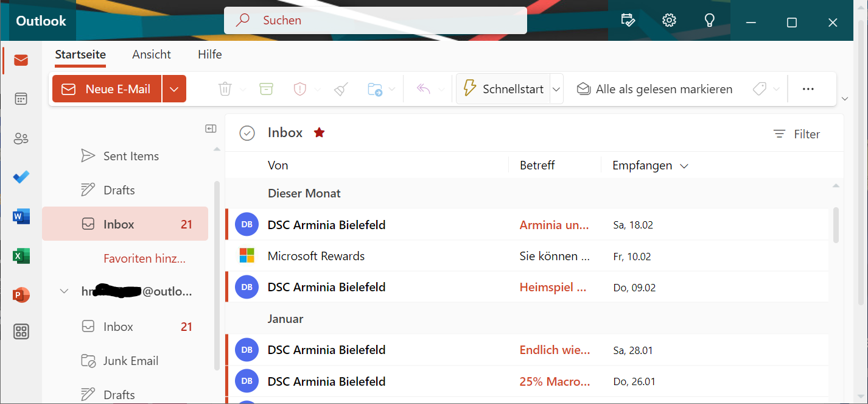Open email with subject Endlich wie...
868x404 pixels.
(555, 350)
